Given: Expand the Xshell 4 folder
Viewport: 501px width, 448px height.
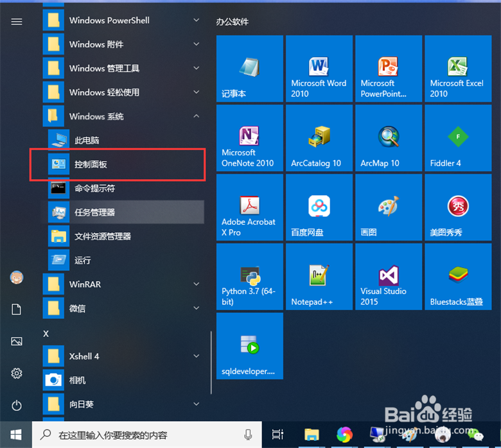Looking at the screenshot, I should pyautogui.click(x=123, y=356).
